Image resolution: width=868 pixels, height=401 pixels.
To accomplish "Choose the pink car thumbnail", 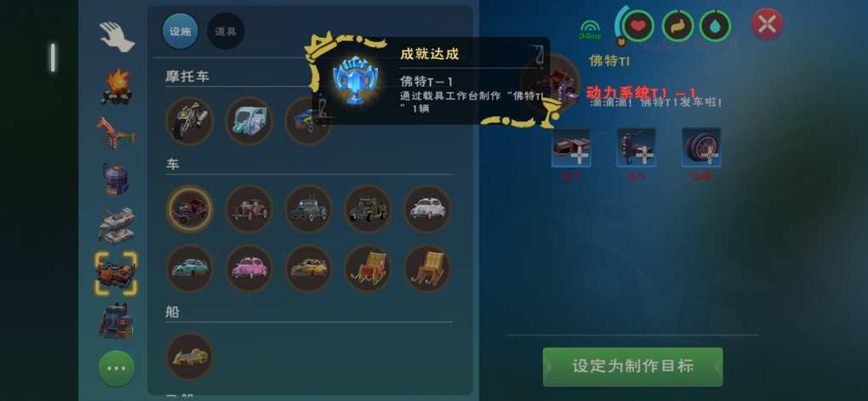I will (x=249, y=269).
